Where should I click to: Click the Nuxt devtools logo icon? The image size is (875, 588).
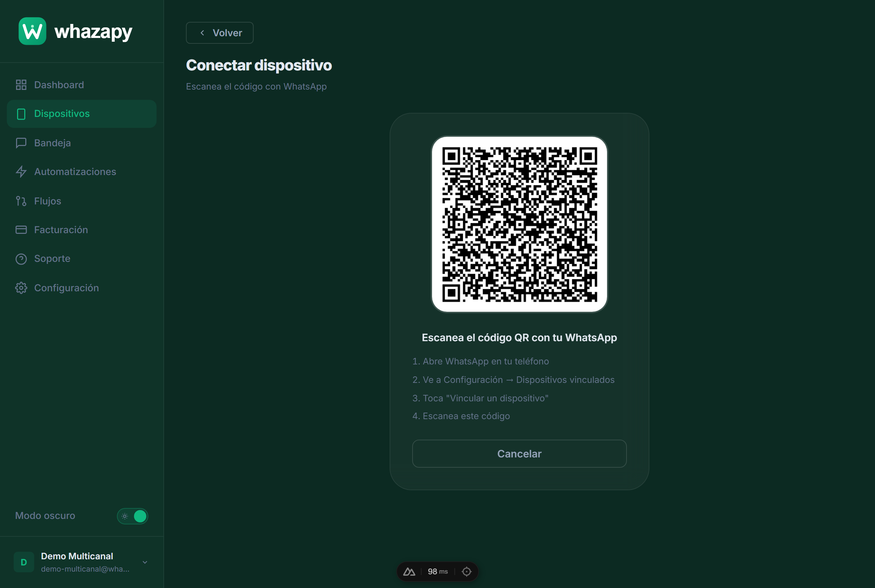[x=409, y=572]
